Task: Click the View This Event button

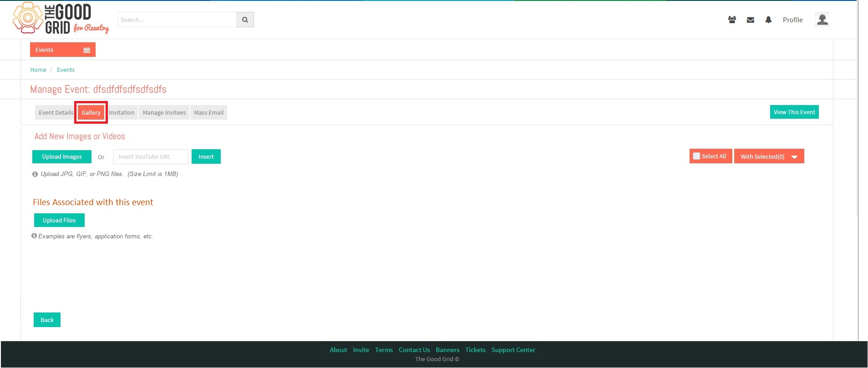Action: (794, 112)
